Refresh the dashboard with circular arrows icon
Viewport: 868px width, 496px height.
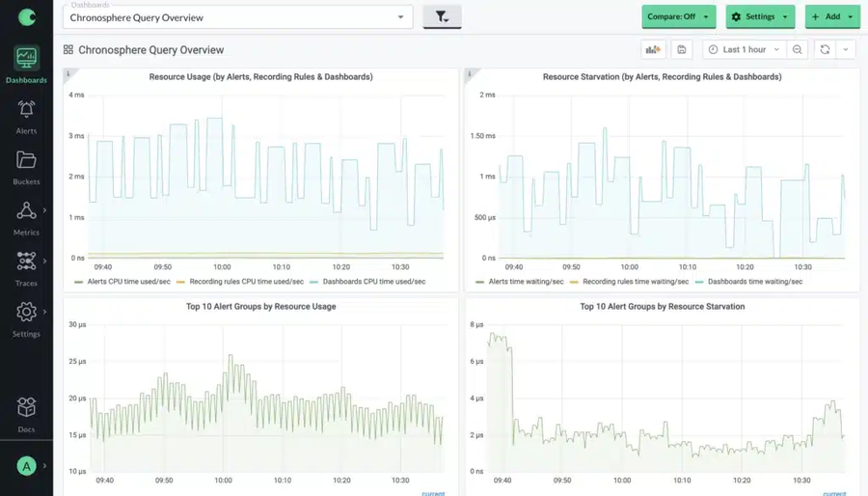(x=825, y=50)
